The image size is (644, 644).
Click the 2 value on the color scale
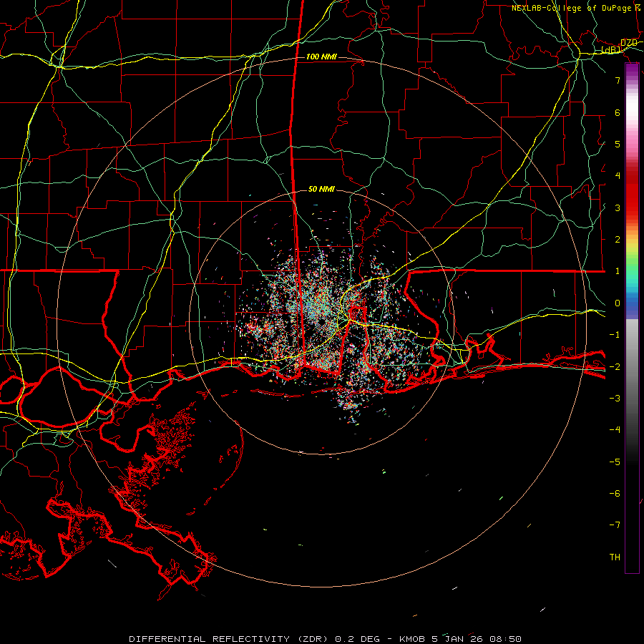[618, 240]
